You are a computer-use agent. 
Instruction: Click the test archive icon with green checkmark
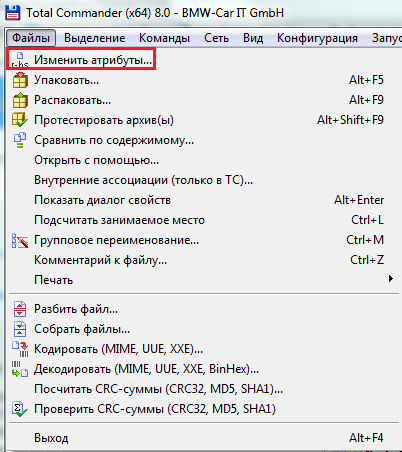[x=20, y=120]
